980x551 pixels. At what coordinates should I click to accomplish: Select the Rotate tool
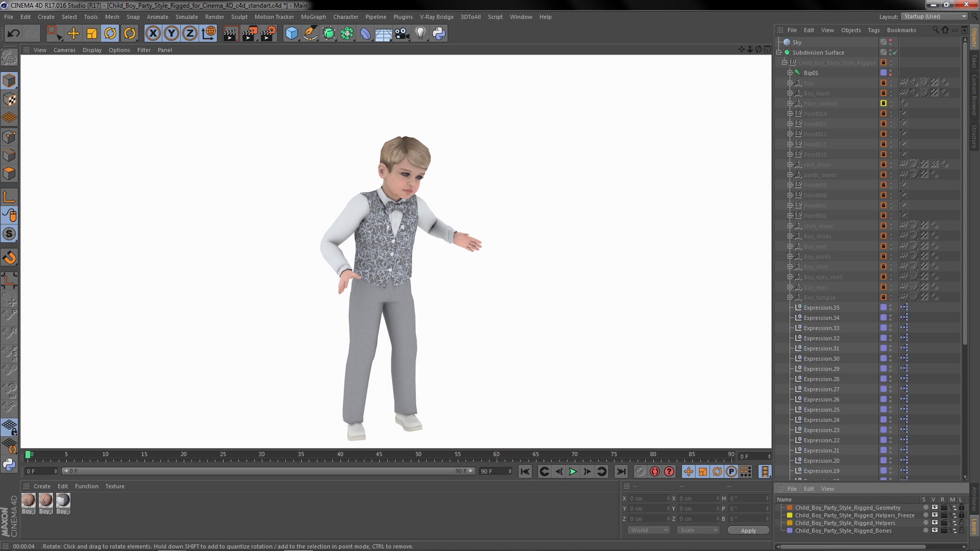(110, 34)
